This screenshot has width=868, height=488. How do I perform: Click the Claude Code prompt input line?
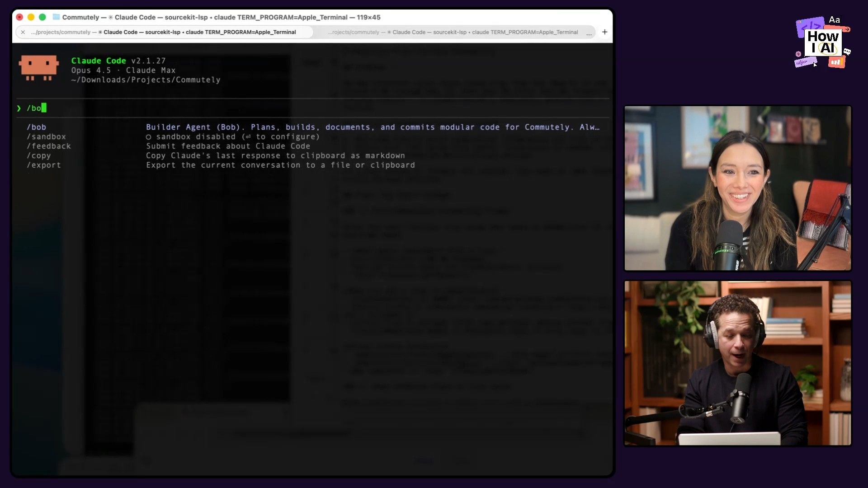coord(312,108)
